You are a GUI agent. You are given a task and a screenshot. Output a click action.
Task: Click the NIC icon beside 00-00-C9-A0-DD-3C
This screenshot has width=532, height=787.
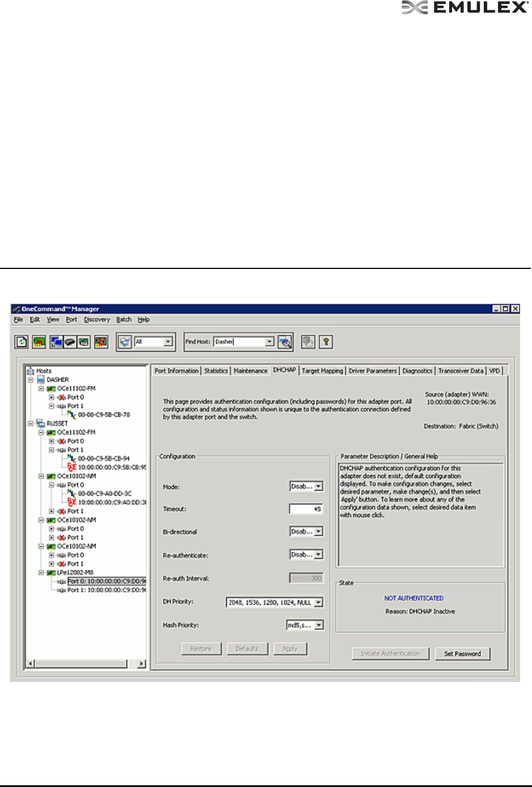coord(72,494)
